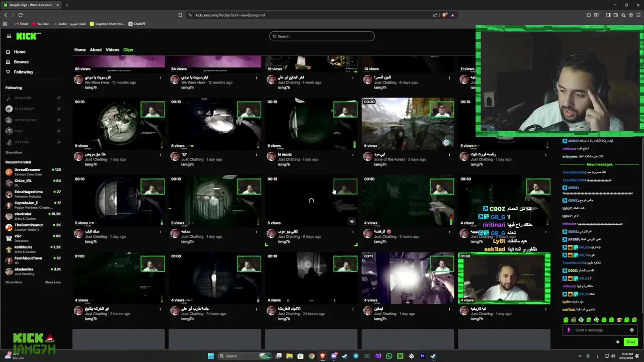Switch to the channel Home tab
This screenshot has width=644, height=362.
[80, 50]
